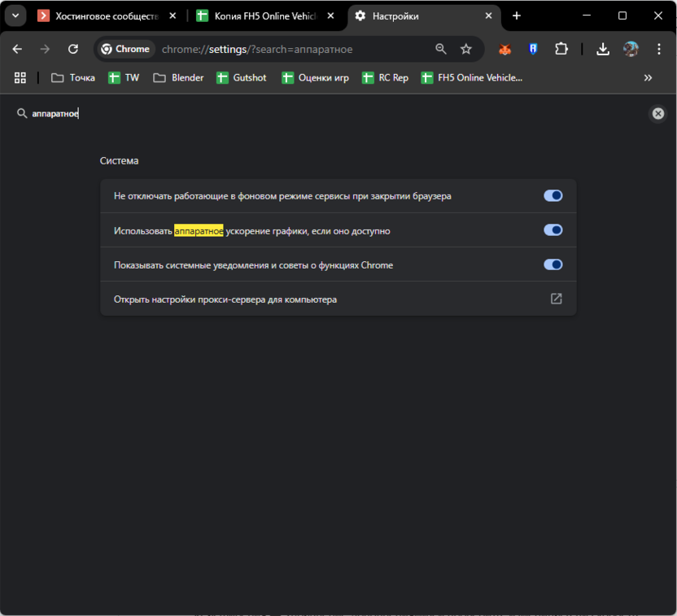Click the address bar URL
Screen dimensions: 677x616
[257, 49]
